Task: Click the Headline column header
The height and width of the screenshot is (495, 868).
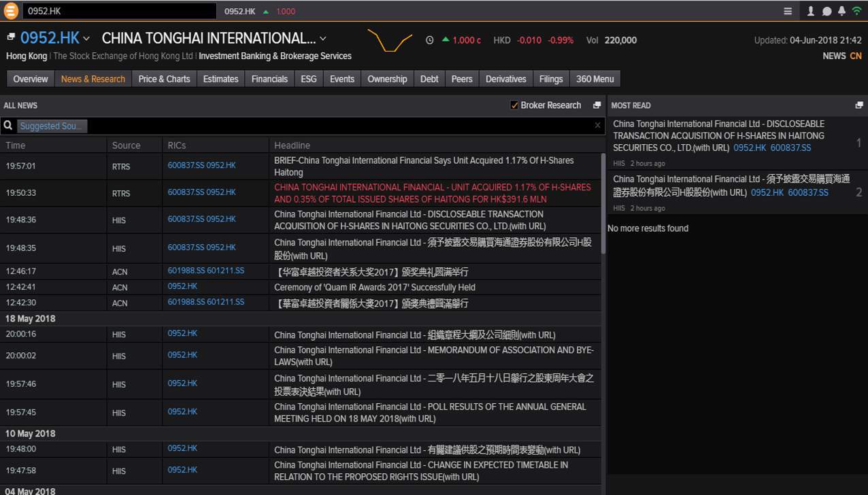Action: tap(292, 145)
